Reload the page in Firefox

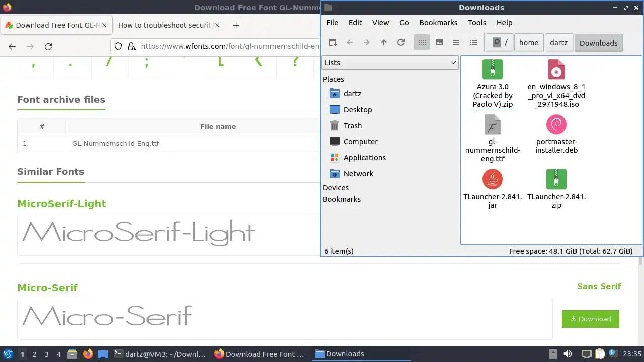point(48,46)
